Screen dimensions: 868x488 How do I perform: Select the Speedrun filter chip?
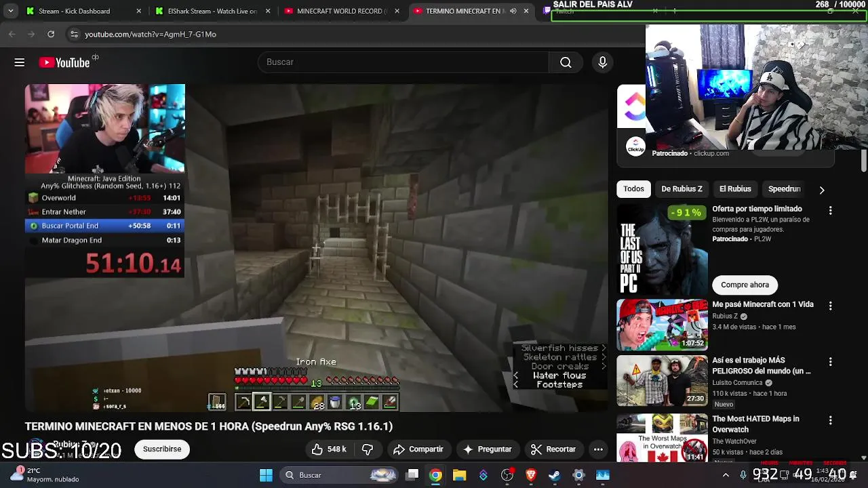(x=785, y=189)
